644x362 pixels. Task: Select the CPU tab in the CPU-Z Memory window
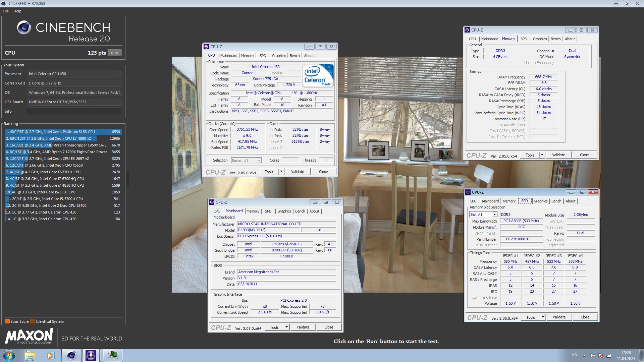pos(472,39)
